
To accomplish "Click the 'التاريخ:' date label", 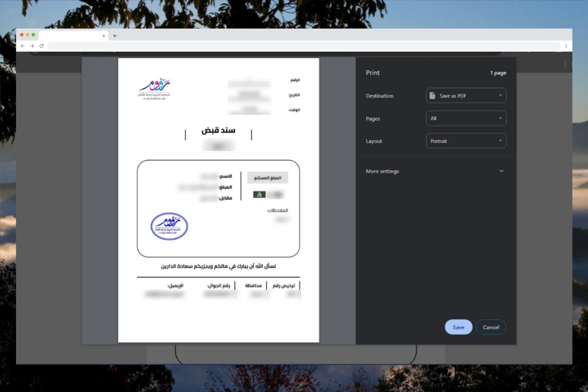I will (294, 95).
